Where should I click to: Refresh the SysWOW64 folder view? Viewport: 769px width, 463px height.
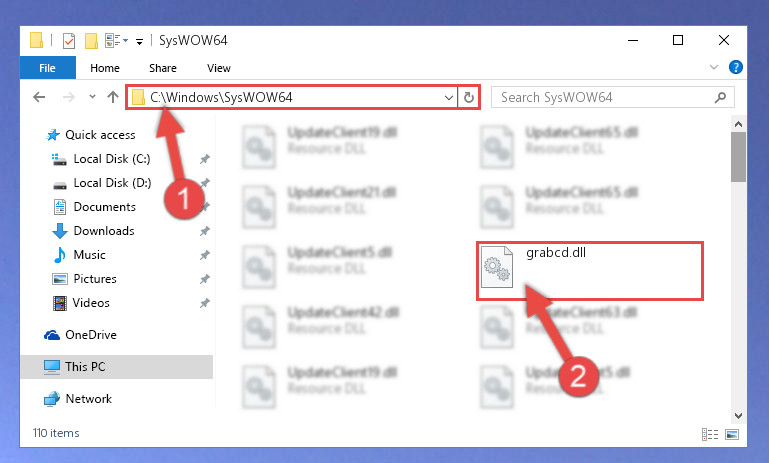coord(469,97)
